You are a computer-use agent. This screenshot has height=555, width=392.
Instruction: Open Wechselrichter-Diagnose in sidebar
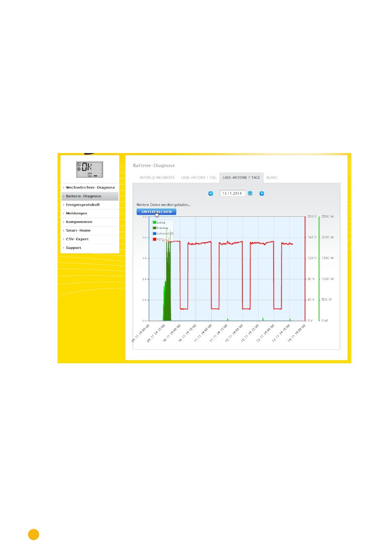pyautogui.click(x=90, y=188)
